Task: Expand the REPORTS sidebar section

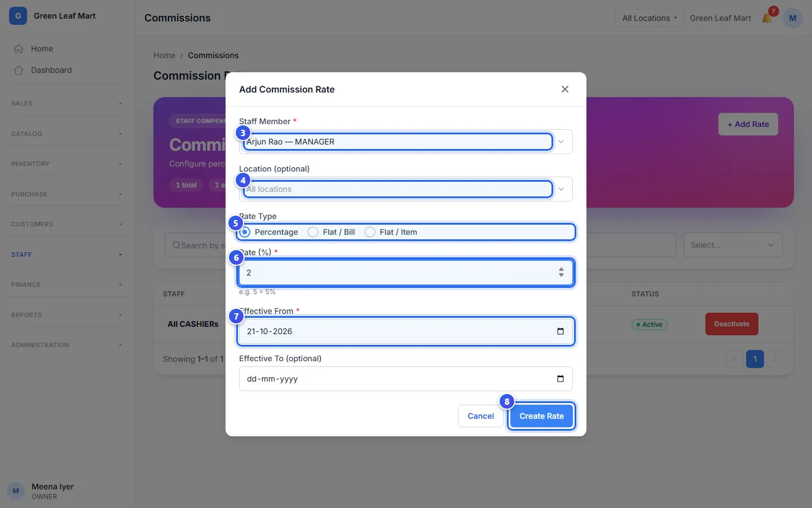Action: click(67, 315)
